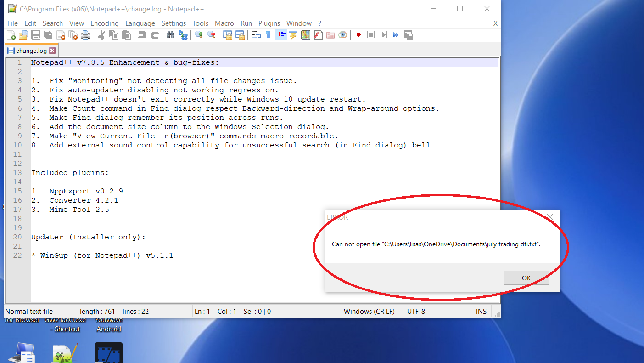The width and height of the screenshot is (644, 363).
Task: Open the File menu
Action: (13, 23)
